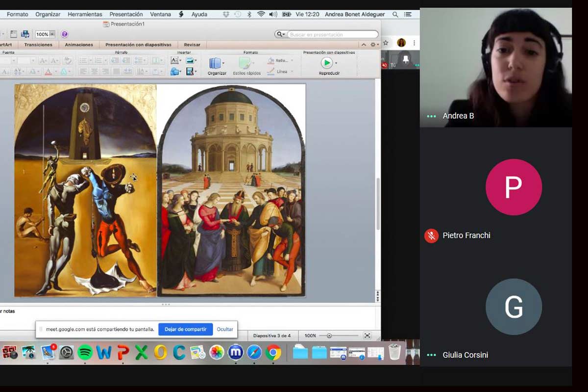588x392 pixels.
Task: Click the purple help question mark icon
Action: click(65, 34)
